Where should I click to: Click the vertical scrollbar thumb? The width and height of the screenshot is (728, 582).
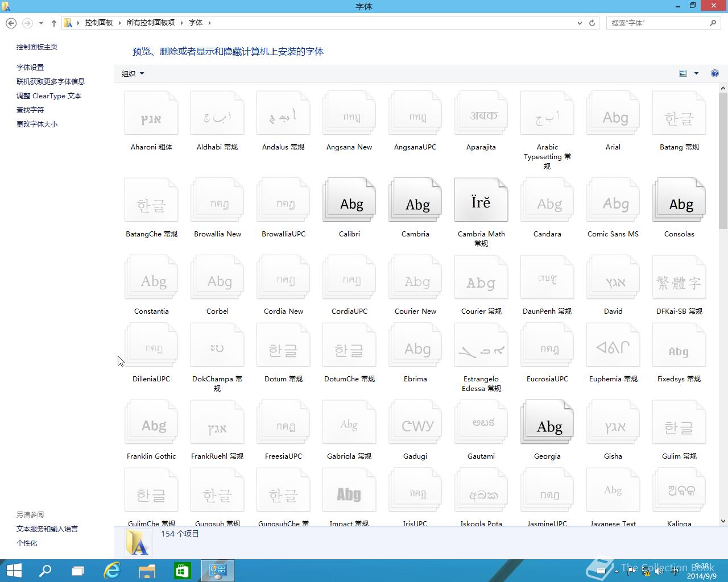tap(723, 161)
